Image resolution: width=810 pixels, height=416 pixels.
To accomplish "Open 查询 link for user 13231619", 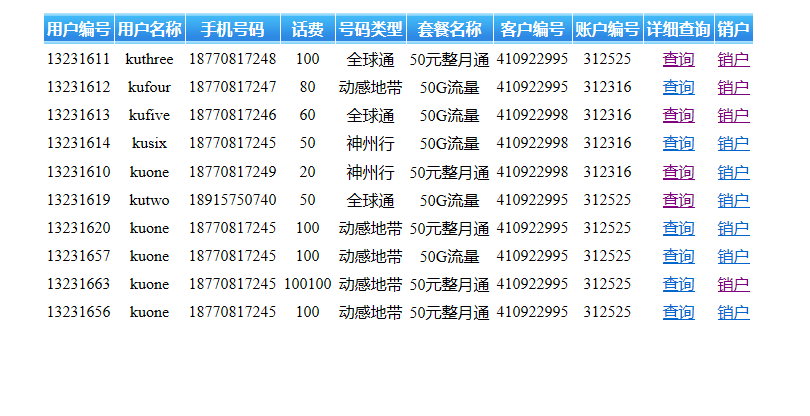I will pyautogui.click(x=678, y=200).
